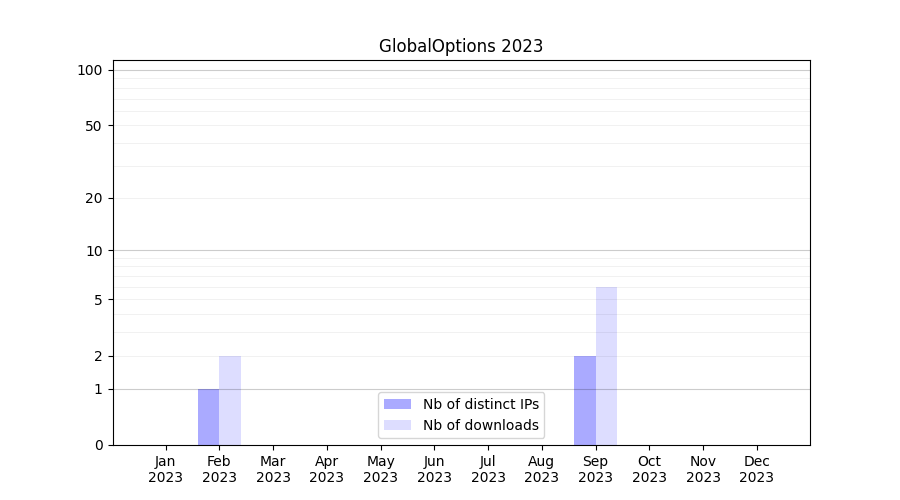This screenshot has height=500, width=900.
Task: Select the 10 tick on the y-axis
Action: [93, 251]
